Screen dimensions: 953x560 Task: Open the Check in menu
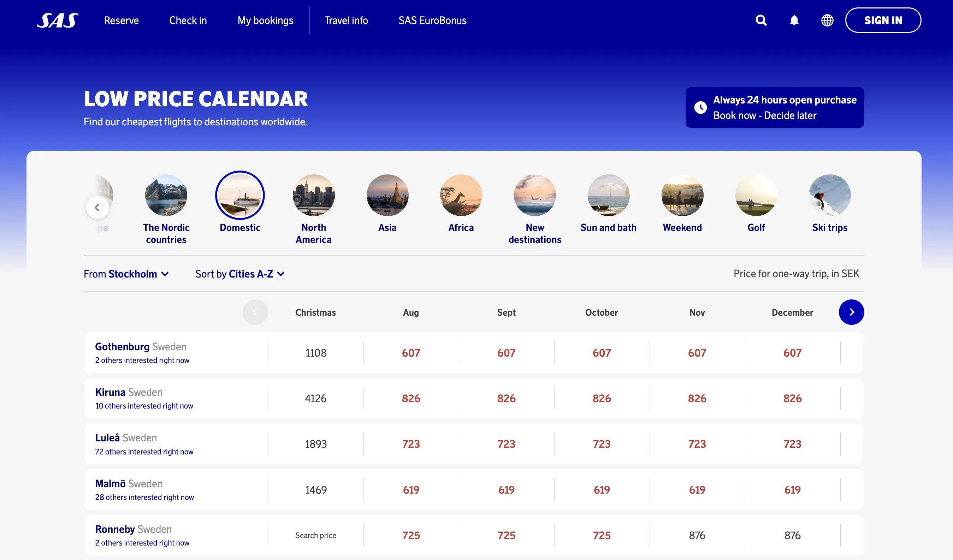click(188, 20)
